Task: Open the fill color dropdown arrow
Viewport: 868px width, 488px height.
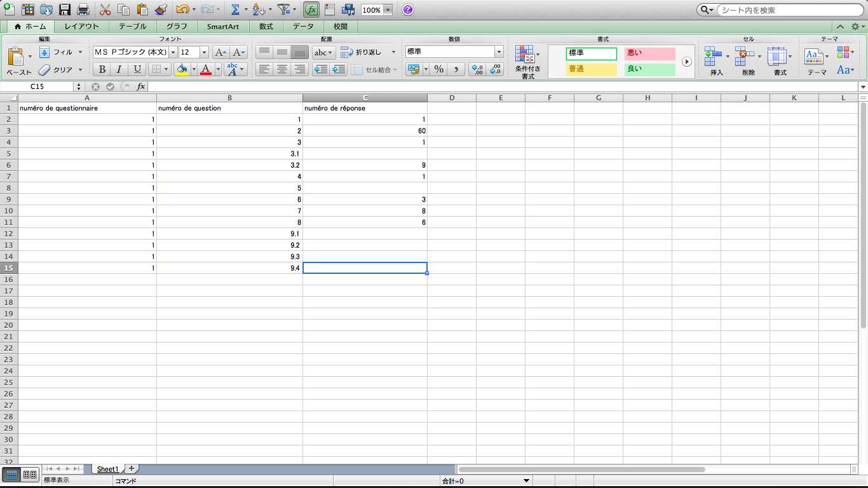Action: coord(194,70)
